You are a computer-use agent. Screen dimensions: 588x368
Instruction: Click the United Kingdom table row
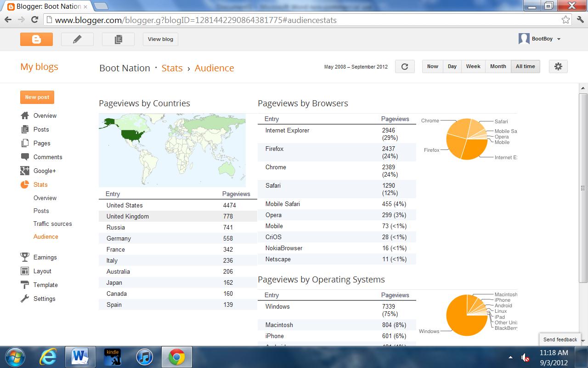(x=178, y=216)
